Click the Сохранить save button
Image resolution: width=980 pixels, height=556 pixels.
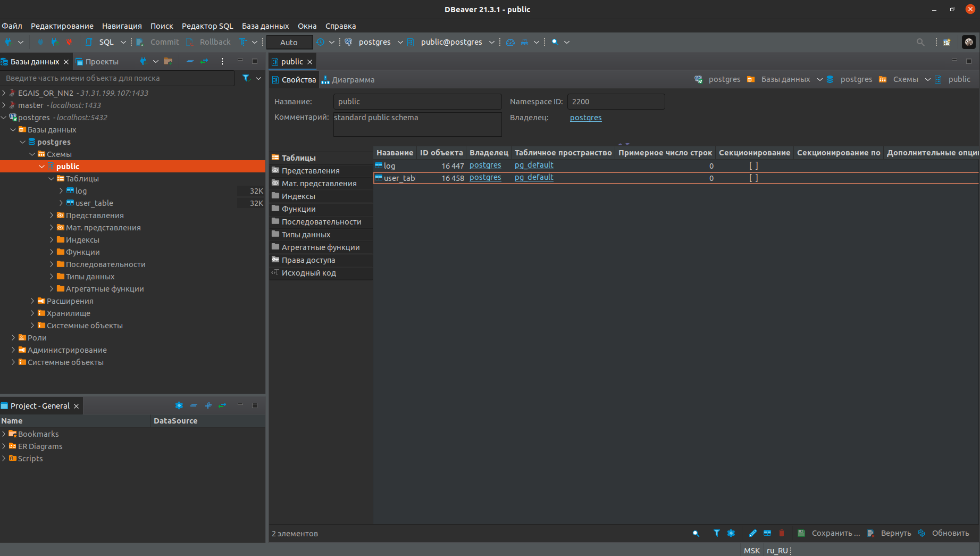[828, 533]
